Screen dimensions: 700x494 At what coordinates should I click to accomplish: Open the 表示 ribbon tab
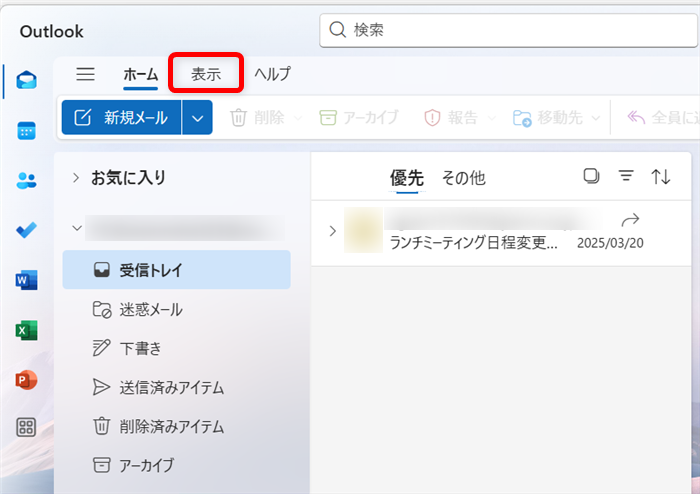(x=206, y=74)
